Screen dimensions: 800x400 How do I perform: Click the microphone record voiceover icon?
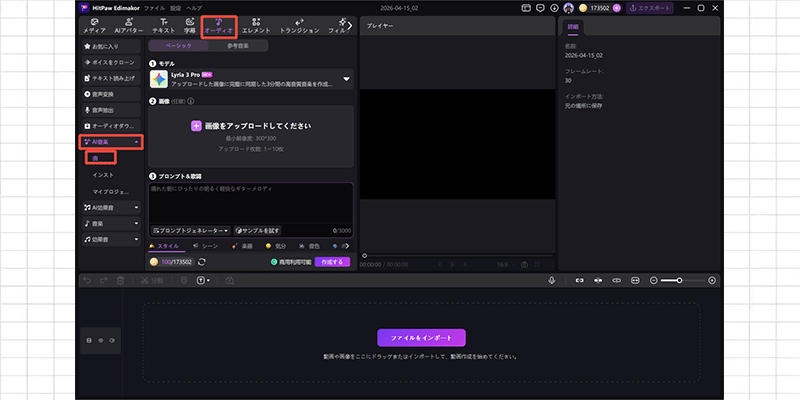(x=552, y=280)
